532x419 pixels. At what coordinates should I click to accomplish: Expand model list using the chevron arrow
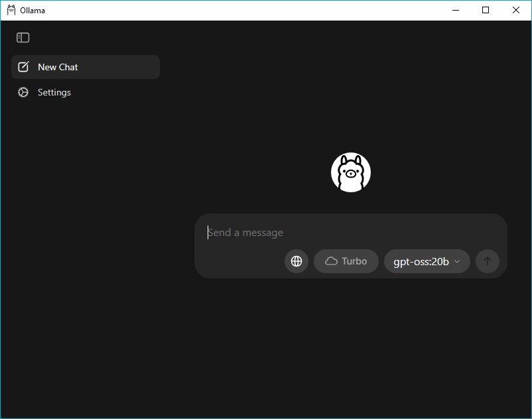click(x=457, y=261)
